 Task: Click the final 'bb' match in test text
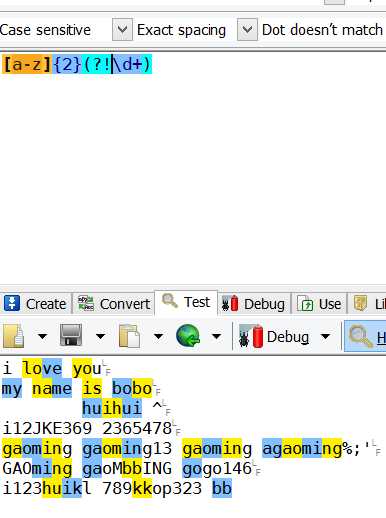[x=222, y=488]
